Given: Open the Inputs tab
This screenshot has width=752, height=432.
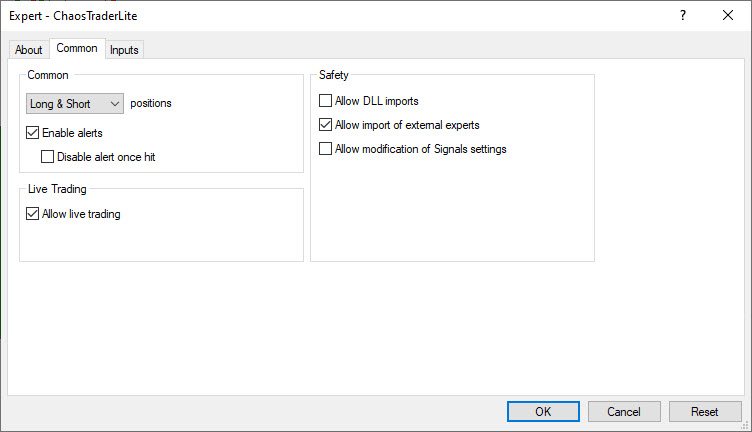Looking at the screenshot, I should [125, 50].
